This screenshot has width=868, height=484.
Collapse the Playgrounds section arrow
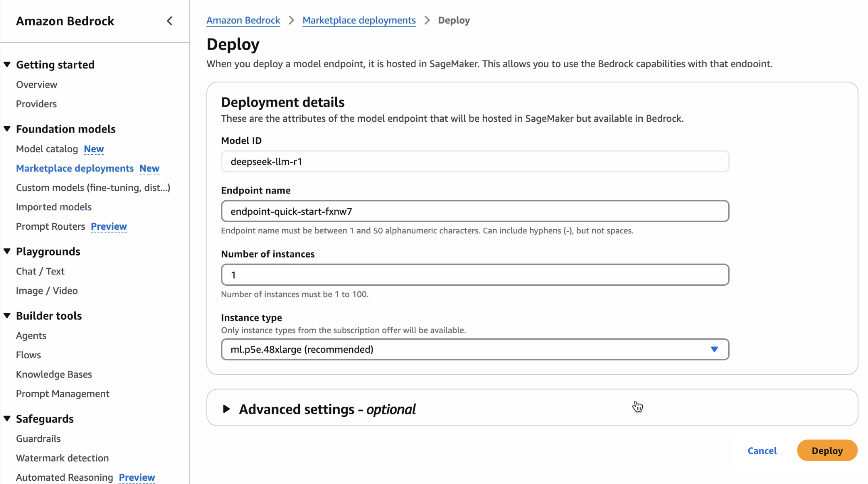(x=7, y=251)
